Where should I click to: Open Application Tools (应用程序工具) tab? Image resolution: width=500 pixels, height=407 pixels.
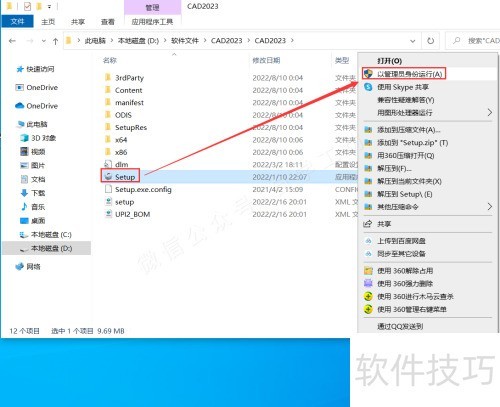(x=152, y=22)
